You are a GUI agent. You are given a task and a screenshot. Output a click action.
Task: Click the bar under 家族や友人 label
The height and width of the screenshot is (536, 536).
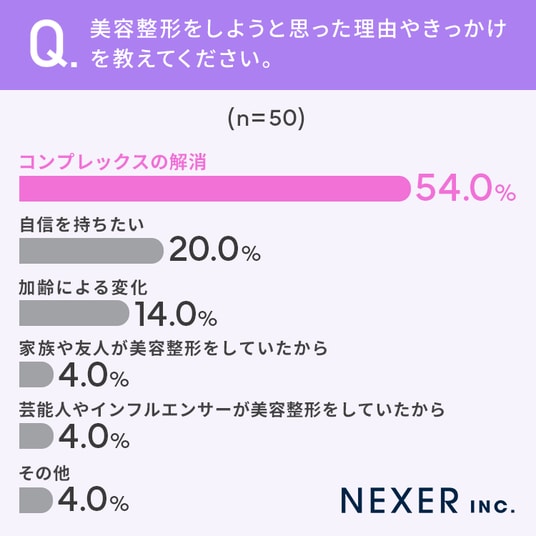(x=36, y=375)
